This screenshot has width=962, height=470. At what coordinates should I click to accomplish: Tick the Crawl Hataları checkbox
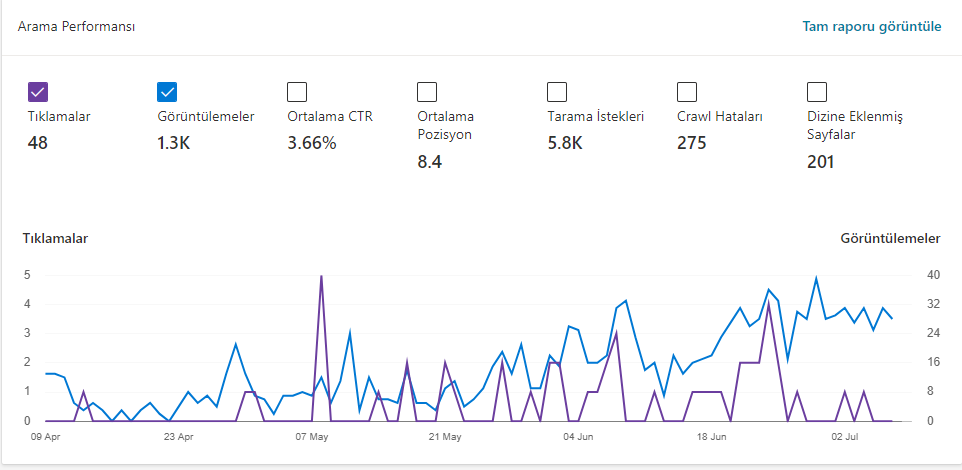pos(687,92)
